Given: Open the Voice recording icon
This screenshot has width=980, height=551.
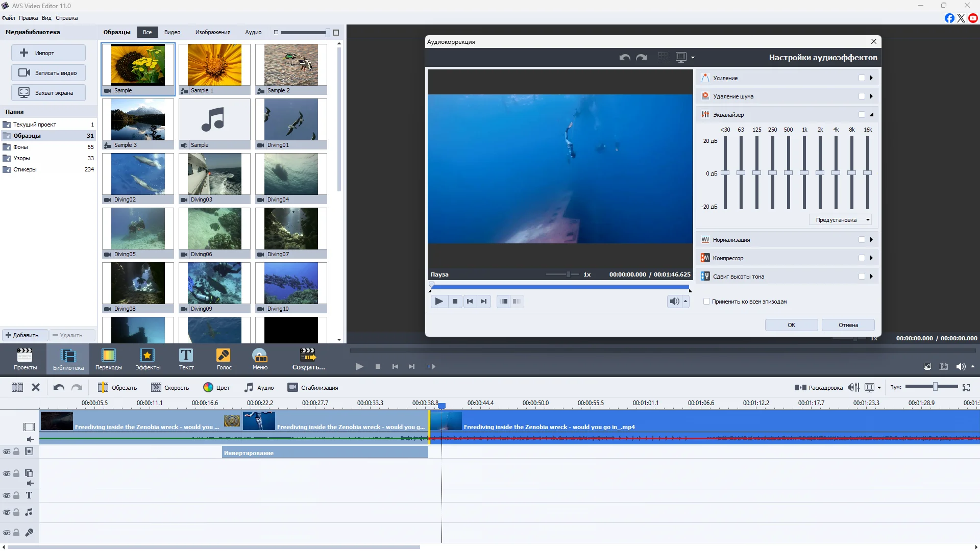Looking at the screenshot, I should (x=224, y=359).
